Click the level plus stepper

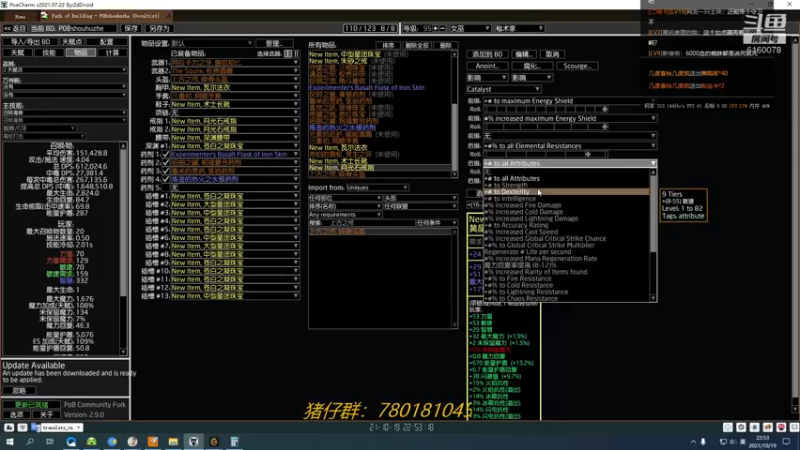click(x=435, y=29)
